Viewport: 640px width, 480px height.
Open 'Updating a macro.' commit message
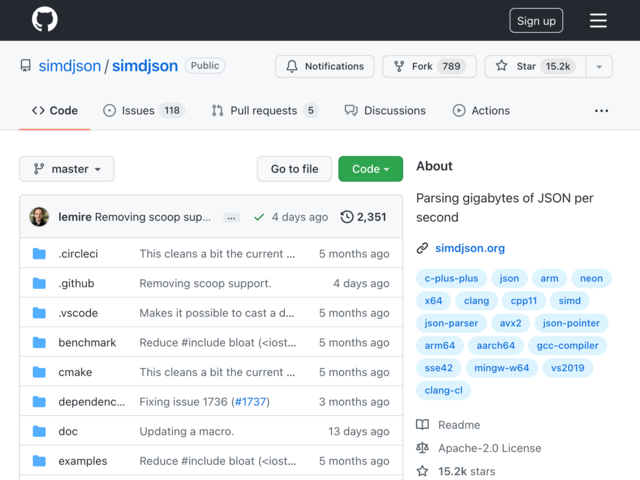click(187, 431)
